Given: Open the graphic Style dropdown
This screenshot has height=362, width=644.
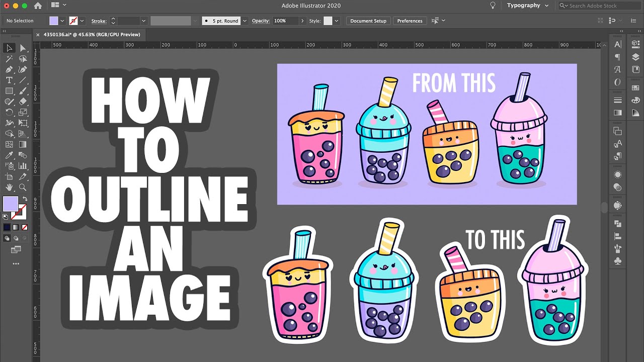Looking at the screenshot, I should pyautogui.click(x=337, y=21).
